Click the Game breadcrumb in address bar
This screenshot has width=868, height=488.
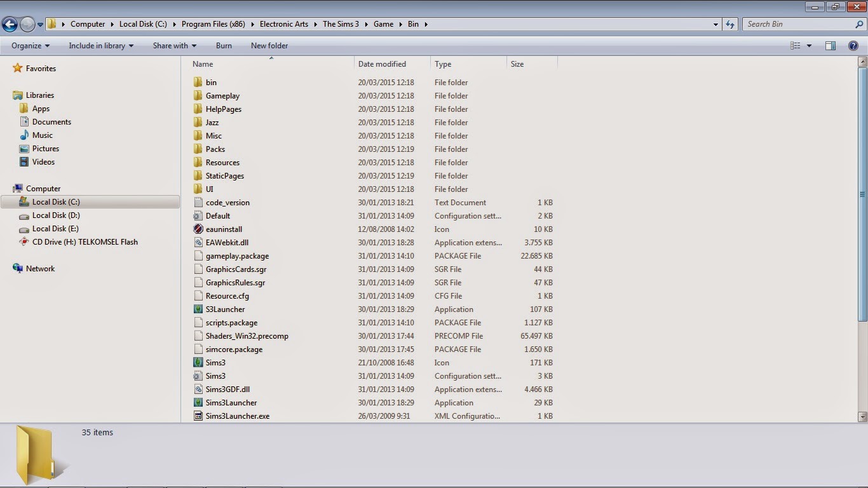(383, 24)
